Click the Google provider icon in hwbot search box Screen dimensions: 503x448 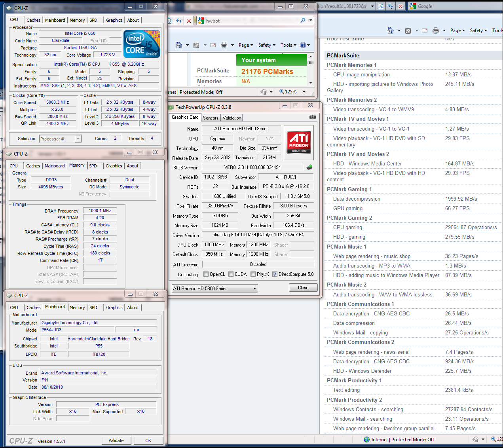pos(201,21)
